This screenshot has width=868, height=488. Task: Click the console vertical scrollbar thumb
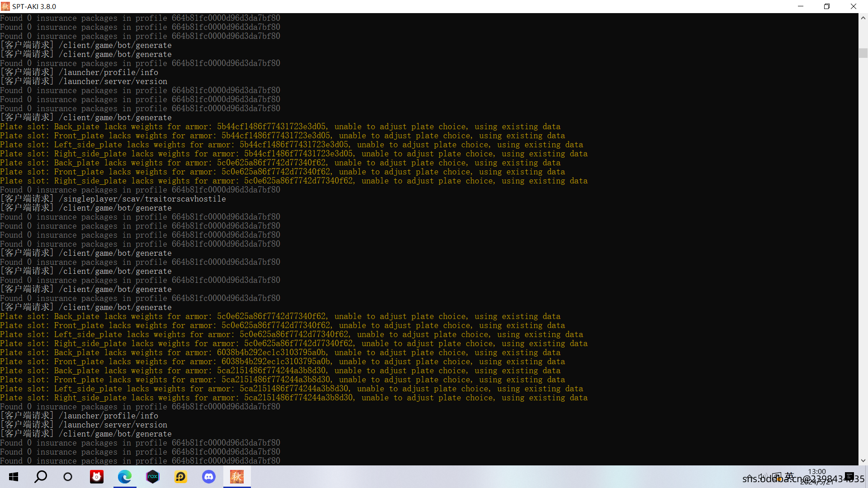coord(863,53)
